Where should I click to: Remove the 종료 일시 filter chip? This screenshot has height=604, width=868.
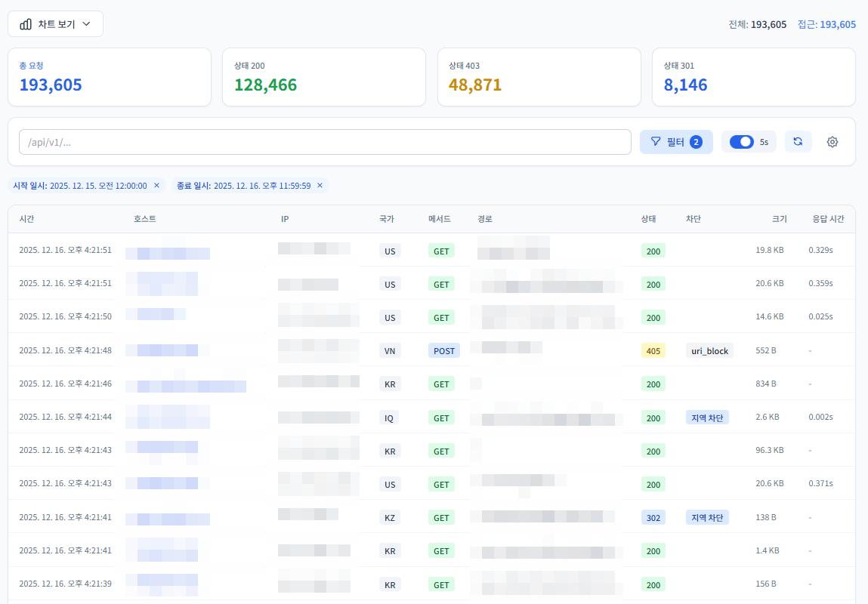320,185
